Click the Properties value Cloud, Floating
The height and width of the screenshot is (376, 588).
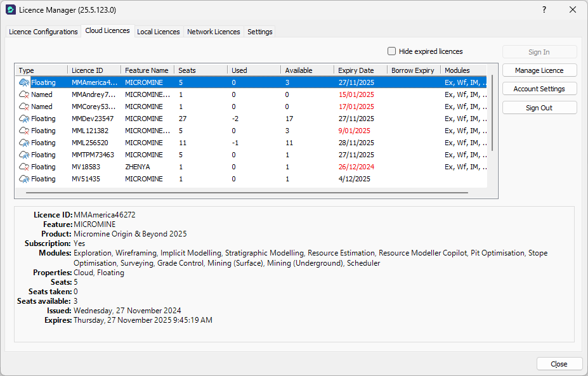pyautogui.click(x=98, y=273)
